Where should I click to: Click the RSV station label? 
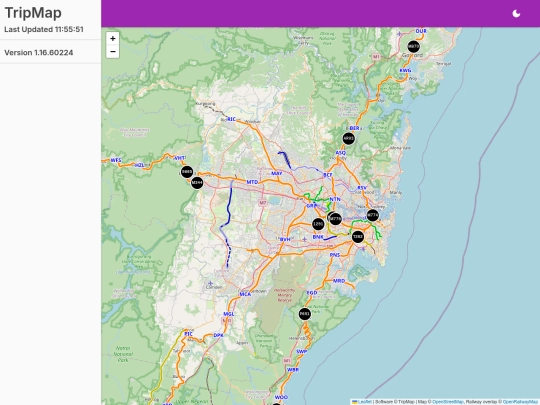[x=362, y=188]
